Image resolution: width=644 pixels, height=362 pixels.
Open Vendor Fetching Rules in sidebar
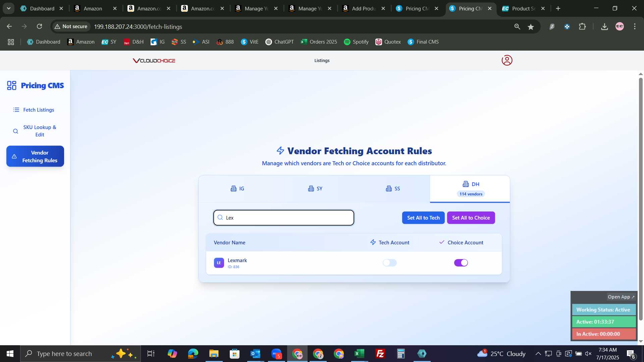coord(35,157)
